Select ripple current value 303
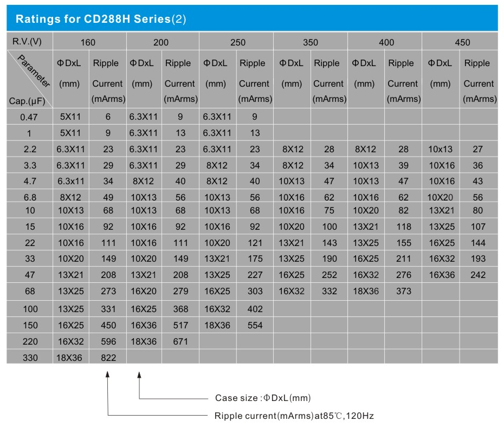The width and height of the screenshot is (504, 427). 255,292
